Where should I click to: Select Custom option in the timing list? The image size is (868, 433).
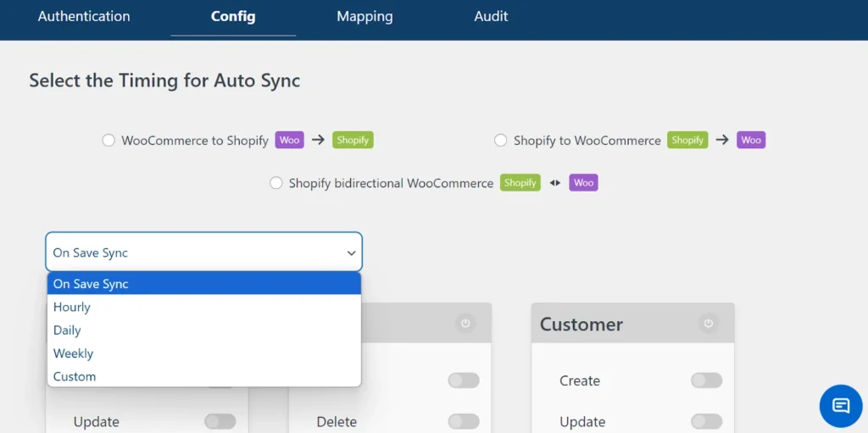coord(75,376)
